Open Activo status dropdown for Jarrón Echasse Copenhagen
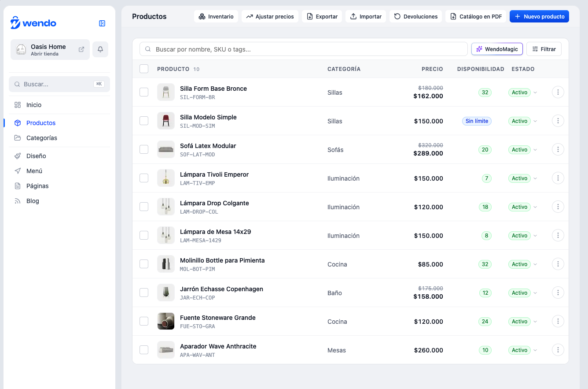This screenshot has width=588, height=389. coord(523,293)
